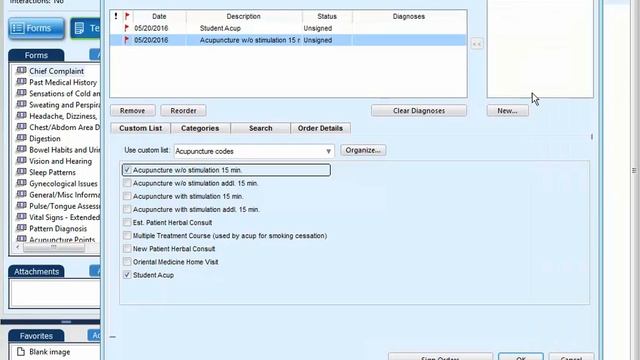The height and width of the screenshot is (360, 640).
Task: Click the form icon beside General/Misc Information
Action: tap(21, 194)
